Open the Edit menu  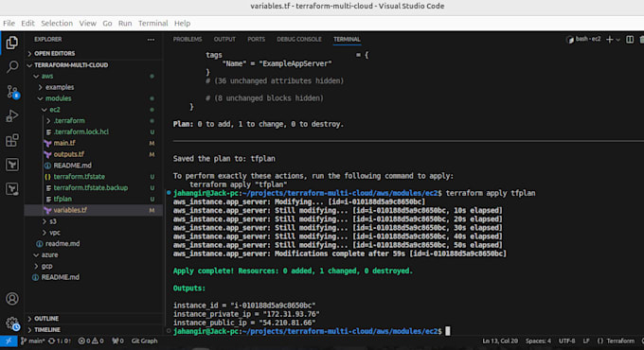coord(27,24)
